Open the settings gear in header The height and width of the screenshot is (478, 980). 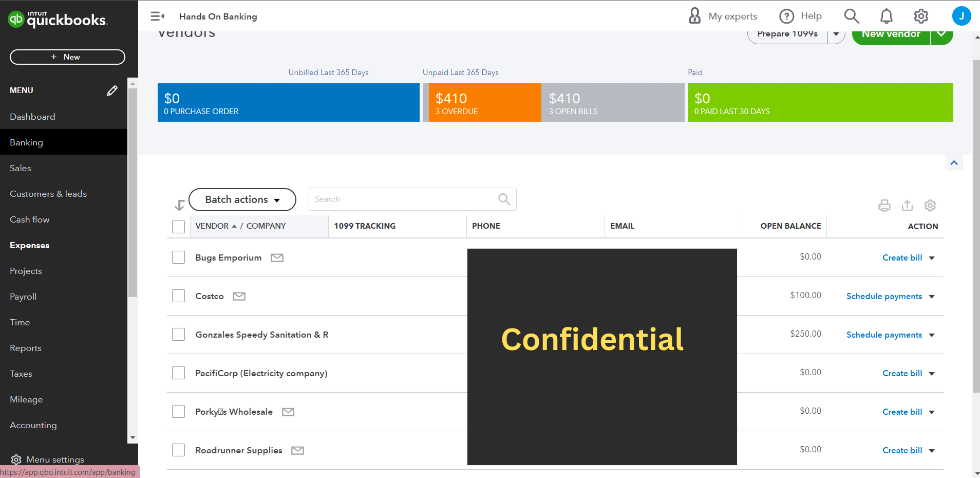tap(921, 16)
